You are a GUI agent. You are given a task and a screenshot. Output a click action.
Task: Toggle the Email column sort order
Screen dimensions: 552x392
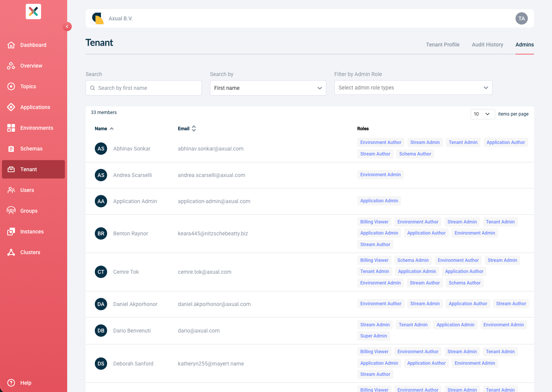(x=194, y=128)
